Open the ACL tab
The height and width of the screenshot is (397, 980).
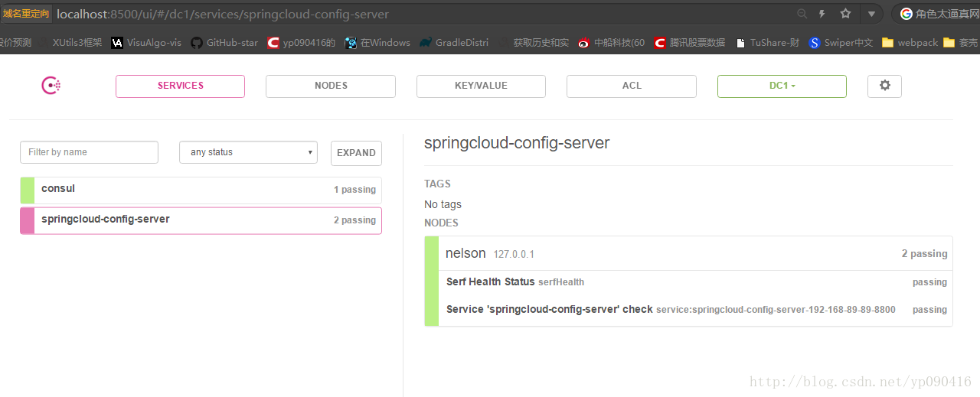click(632, 86)
